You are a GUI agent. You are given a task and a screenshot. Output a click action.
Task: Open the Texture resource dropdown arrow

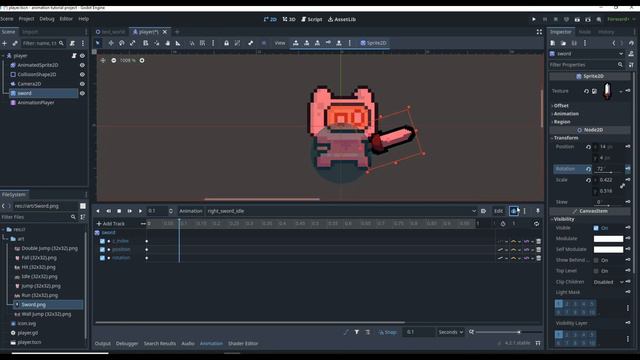pyautogui.click(x=621, y=91)
